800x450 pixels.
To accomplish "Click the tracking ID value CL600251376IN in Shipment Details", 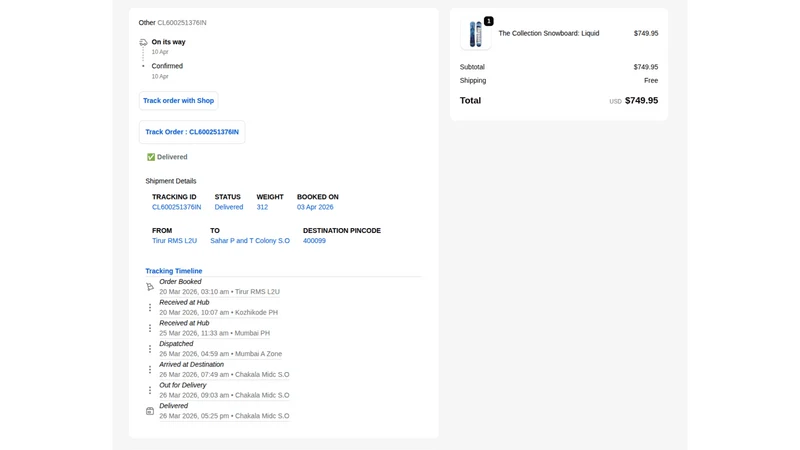I will [x=177, y=207].
